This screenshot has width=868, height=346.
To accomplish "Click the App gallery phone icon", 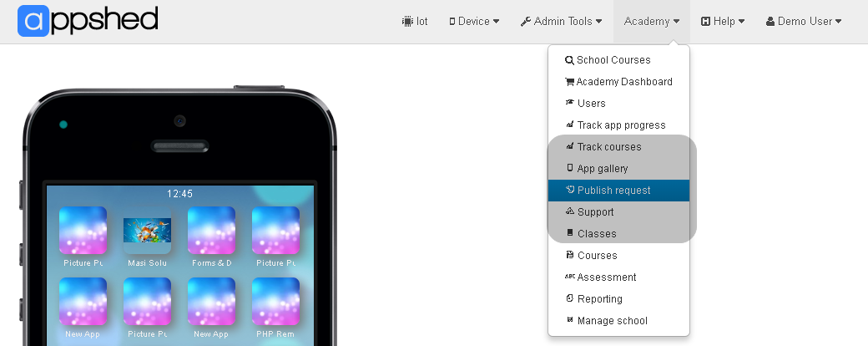I will click(569, 167).
